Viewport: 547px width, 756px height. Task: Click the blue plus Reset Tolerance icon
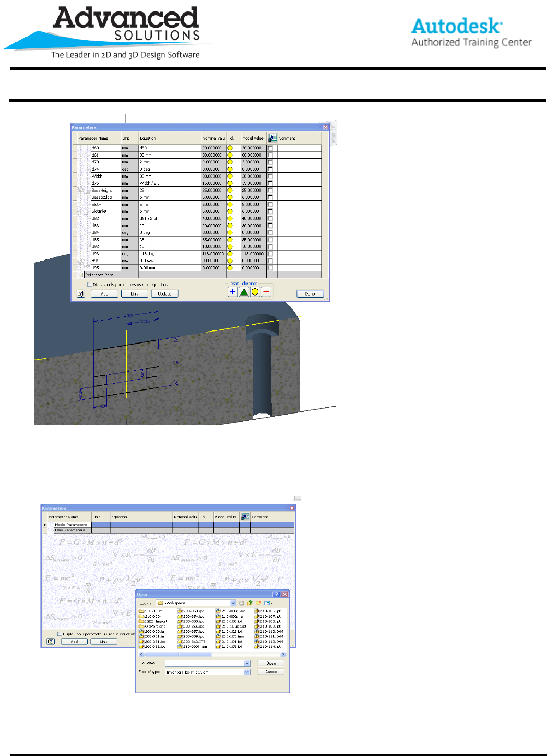pyautogui.click(x=233, y=292)
